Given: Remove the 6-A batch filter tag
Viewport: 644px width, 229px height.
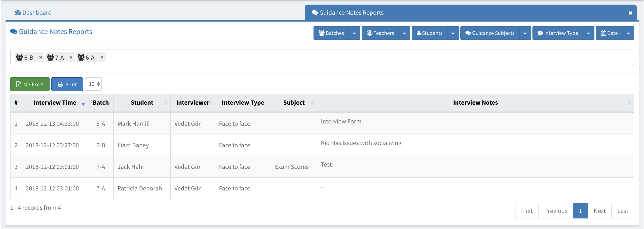Looking at the screenshot, I should tap(102, 58).
